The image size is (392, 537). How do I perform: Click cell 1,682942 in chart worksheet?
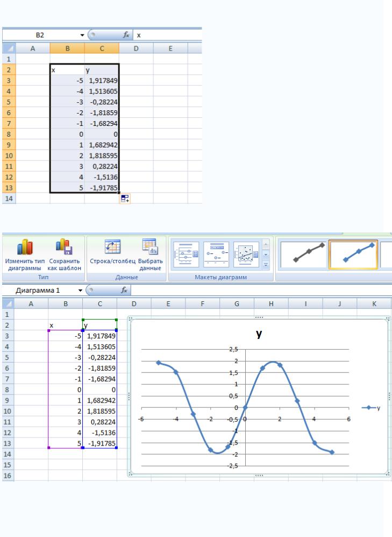pos(99,400)
